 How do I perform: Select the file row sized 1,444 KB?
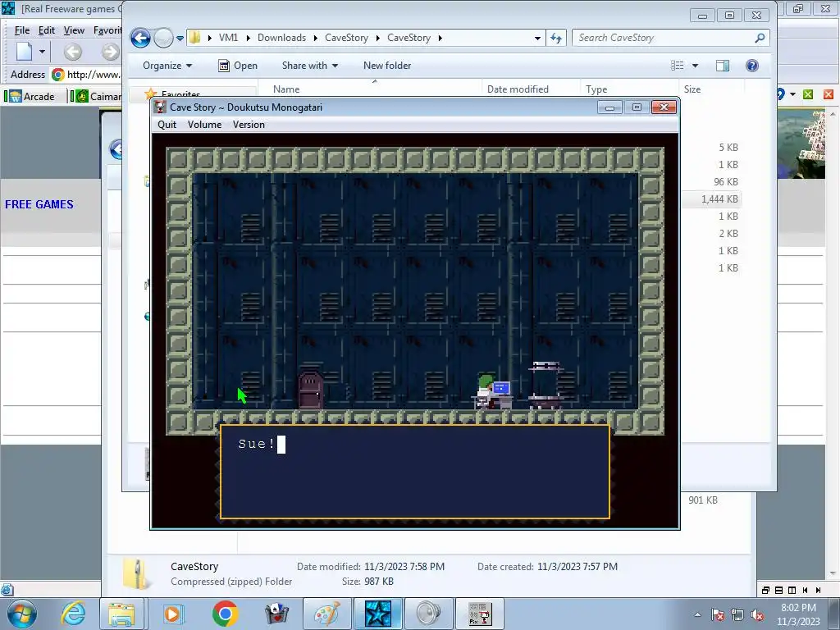point(711,199)
